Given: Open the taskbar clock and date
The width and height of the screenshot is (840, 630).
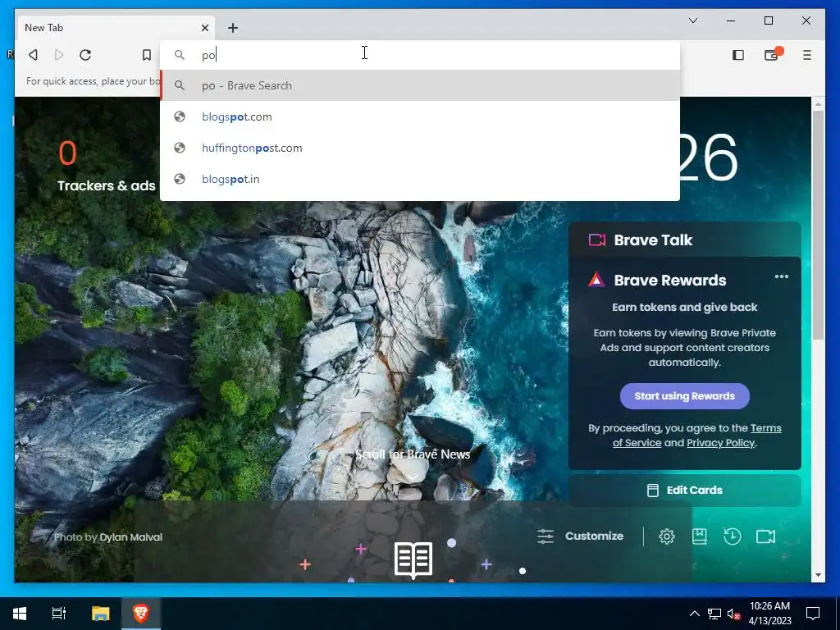Looking at the screenshot, I should tap(769, 614).
